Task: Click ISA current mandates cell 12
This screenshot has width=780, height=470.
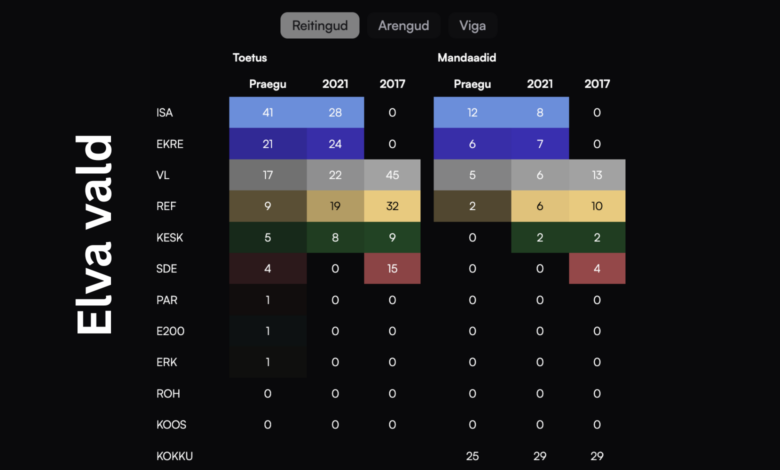Action: [x=473, y=112]
